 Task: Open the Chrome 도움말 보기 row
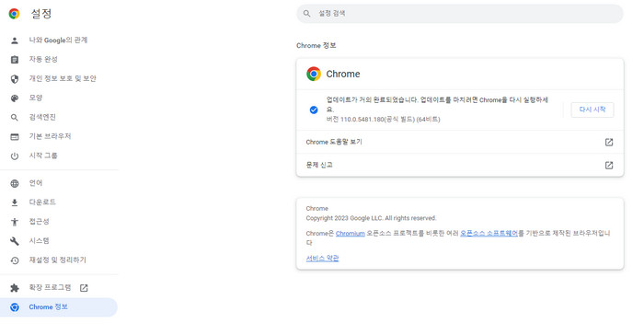click(x=460, y=142)
